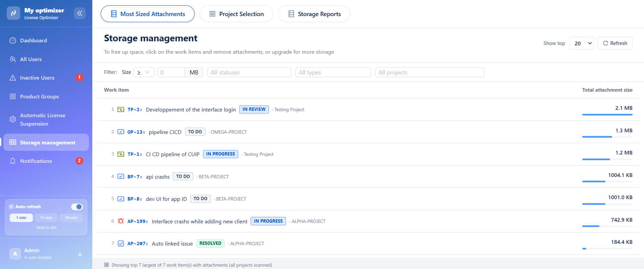Open work item link AP-199
The width and height of the screenshot is (644, 269).
[138, 221]
